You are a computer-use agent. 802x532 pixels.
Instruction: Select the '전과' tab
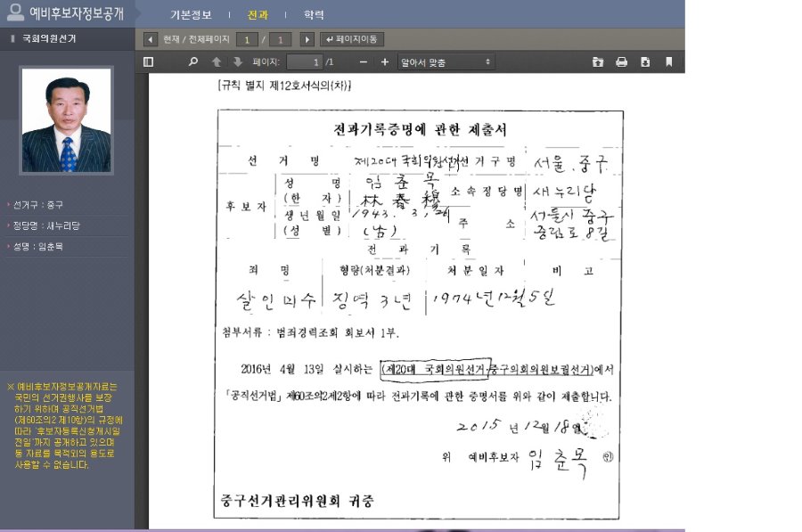click(258, 15)
